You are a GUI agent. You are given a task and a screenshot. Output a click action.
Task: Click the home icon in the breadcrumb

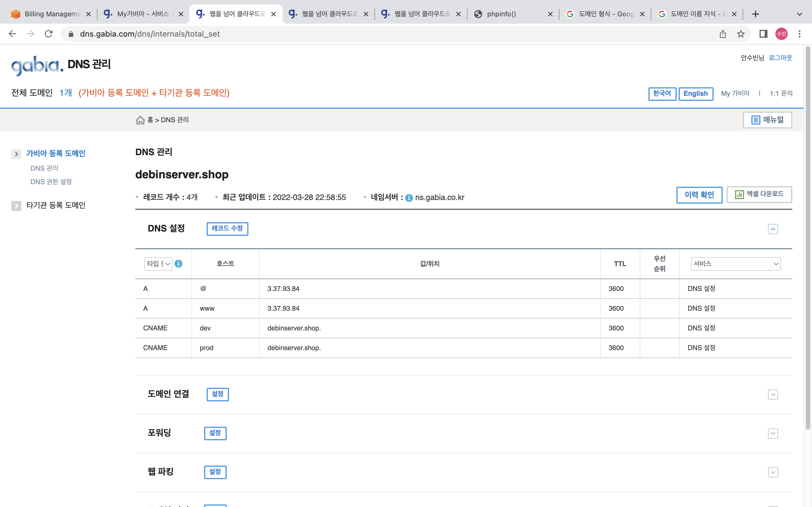(x=140, y=120)
